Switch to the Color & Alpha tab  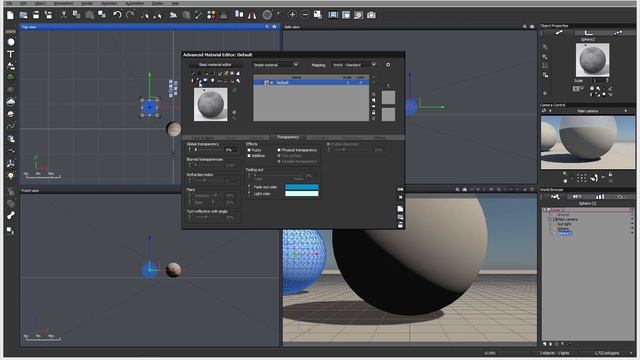pyautogui.click(x=202, y=138)
